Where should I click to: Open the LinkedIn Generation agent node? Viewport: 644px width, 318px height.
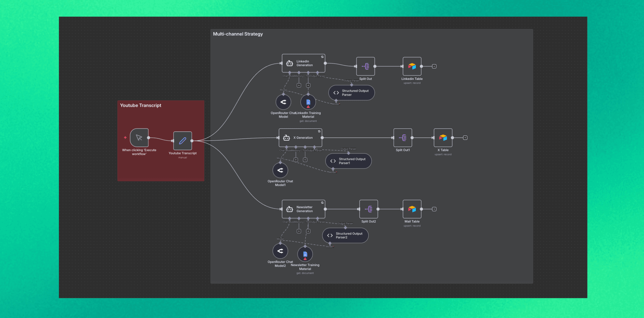[x=303, y=63]
